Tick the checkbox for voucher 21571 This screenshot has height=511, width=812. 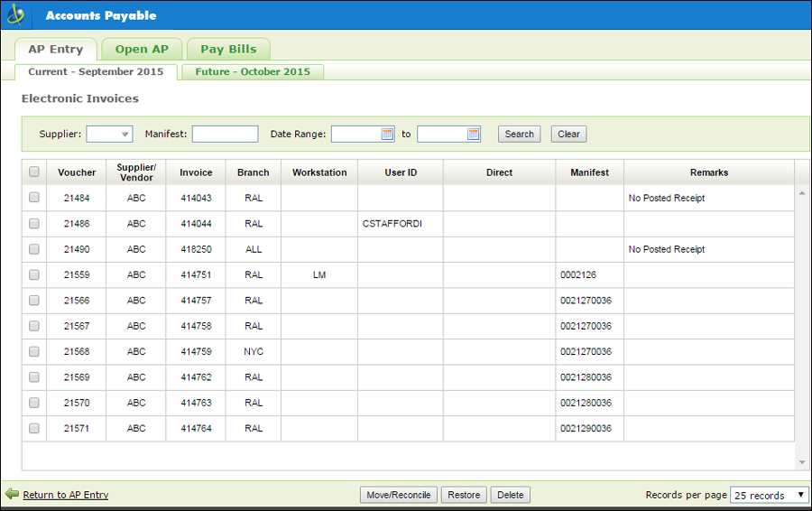click(34, 428)
